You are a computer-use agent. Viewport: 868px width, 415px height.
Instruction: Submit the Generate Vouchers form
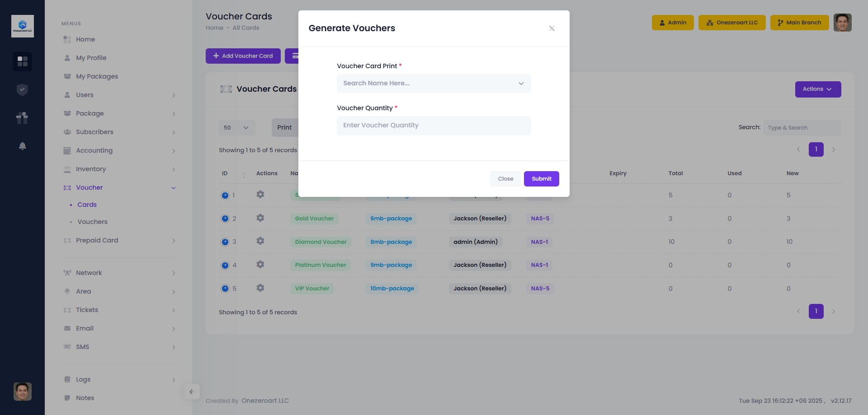point(541,179)
